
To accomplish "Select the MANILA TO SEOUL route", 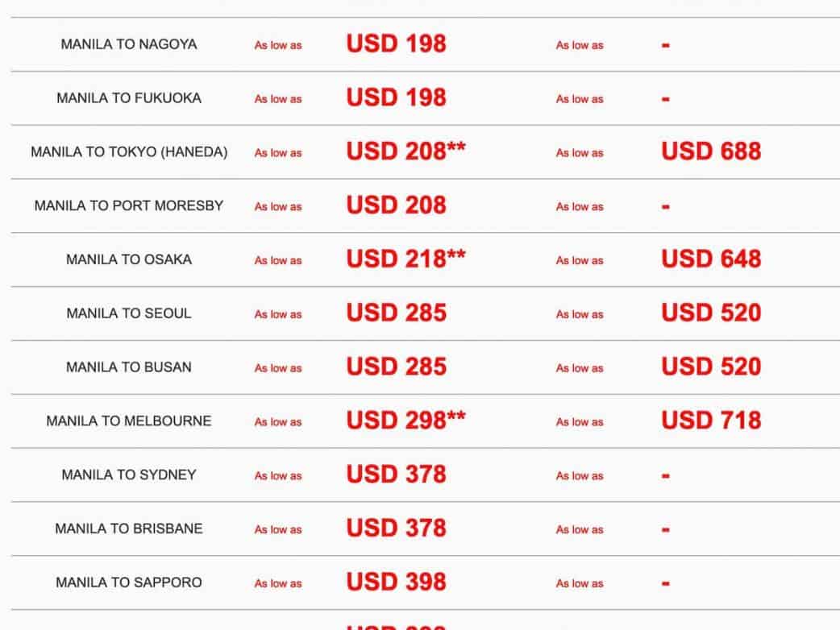I will [x=129, y=313].
